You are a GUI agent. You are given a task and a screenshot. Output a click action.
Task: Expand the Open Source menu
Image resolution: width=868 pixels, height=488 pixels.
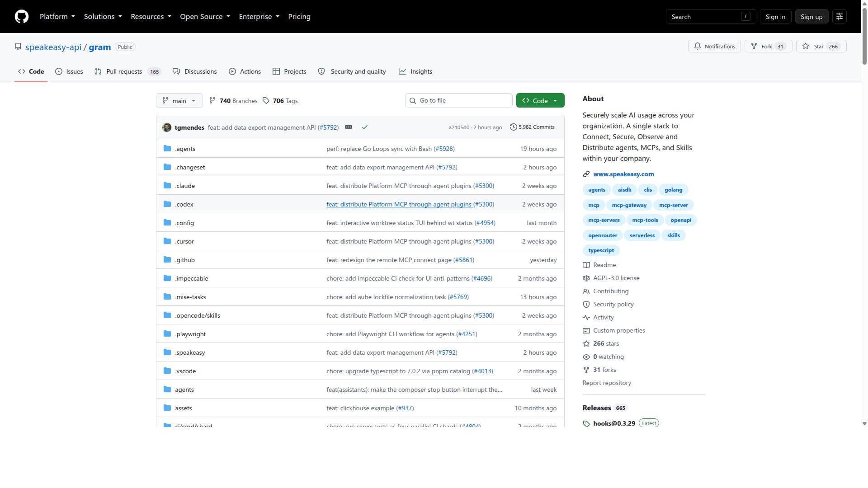[x=205, y=17]
